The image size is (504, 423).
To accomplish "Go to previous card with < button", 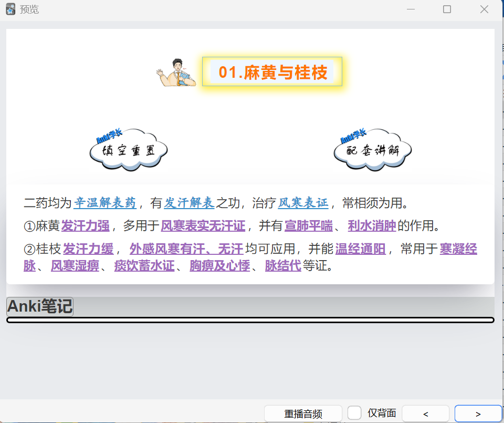I will pos(426,414).
